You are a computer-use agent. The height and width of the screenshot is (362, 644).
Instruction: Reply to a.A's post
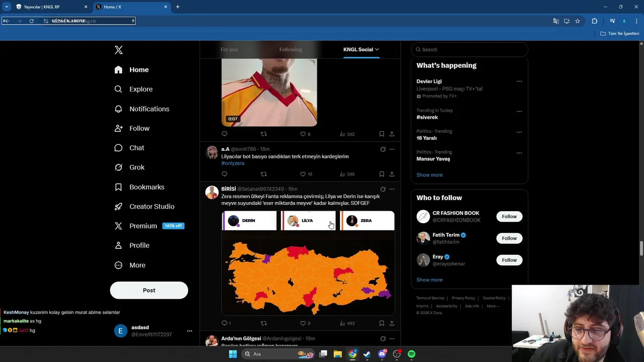coord(224,174)
